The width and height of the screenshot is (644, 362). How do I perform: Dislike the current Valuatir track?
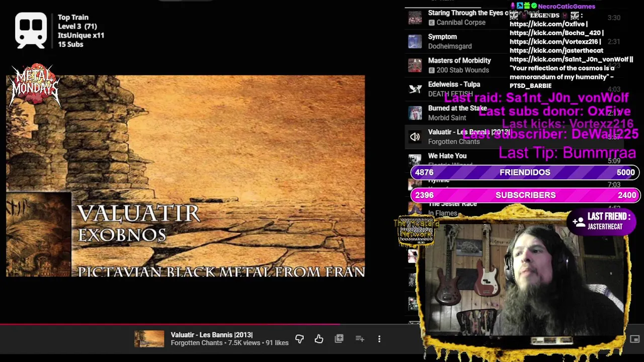click(x=299, y=339)
